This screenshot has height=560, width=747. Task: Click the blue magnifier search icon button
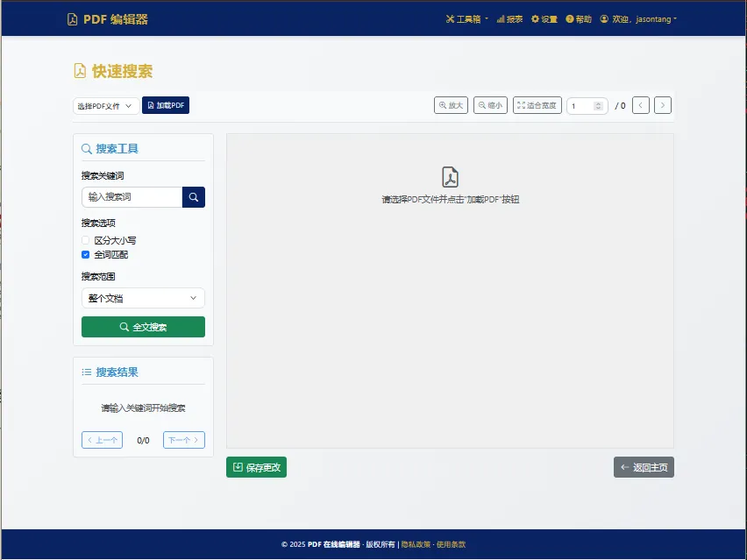coord(194,197)
